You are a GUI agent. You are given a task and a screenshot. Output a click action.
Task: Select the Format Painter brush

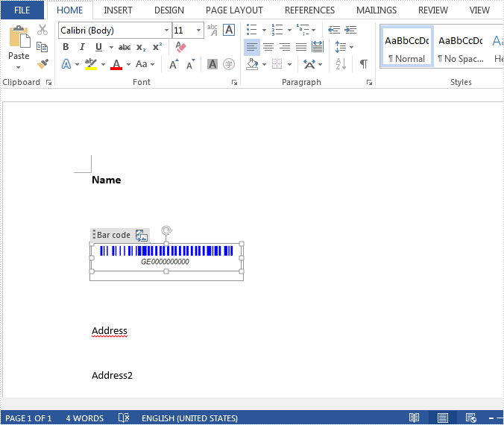pos(42,64)
